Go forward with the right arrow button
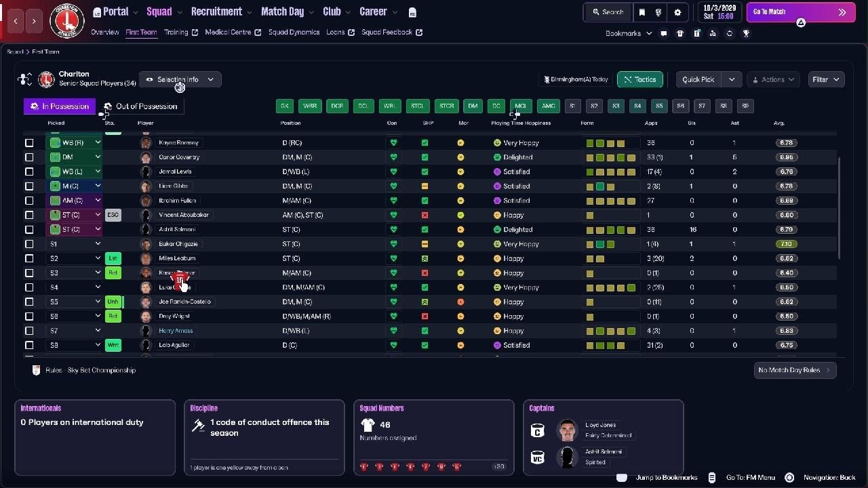The image size is (868, 488). point(34,21)
